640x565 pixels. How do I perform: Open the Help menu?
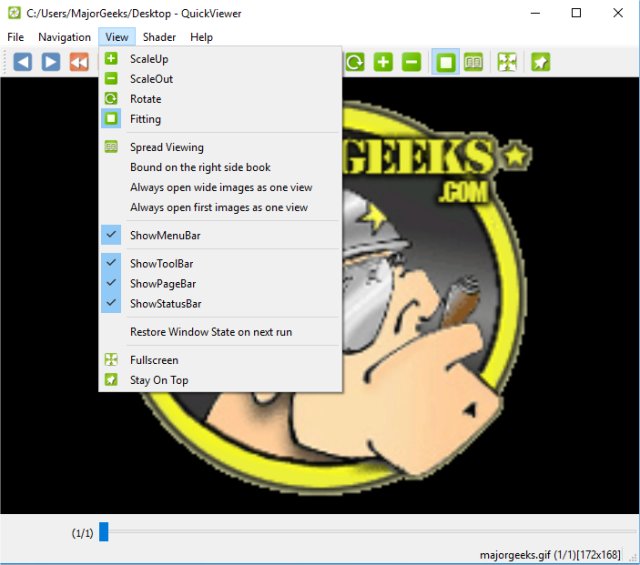coord(201,37)
